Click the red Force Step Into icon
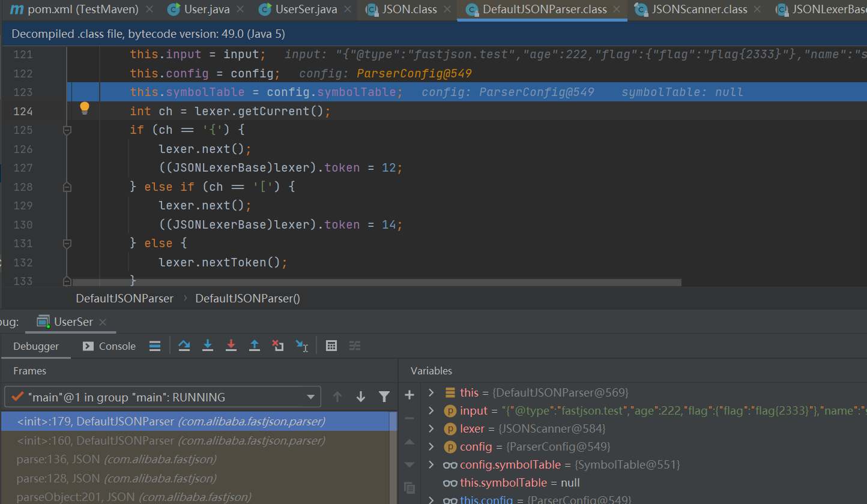Screen dimensions: 867x504 point(231,346)
